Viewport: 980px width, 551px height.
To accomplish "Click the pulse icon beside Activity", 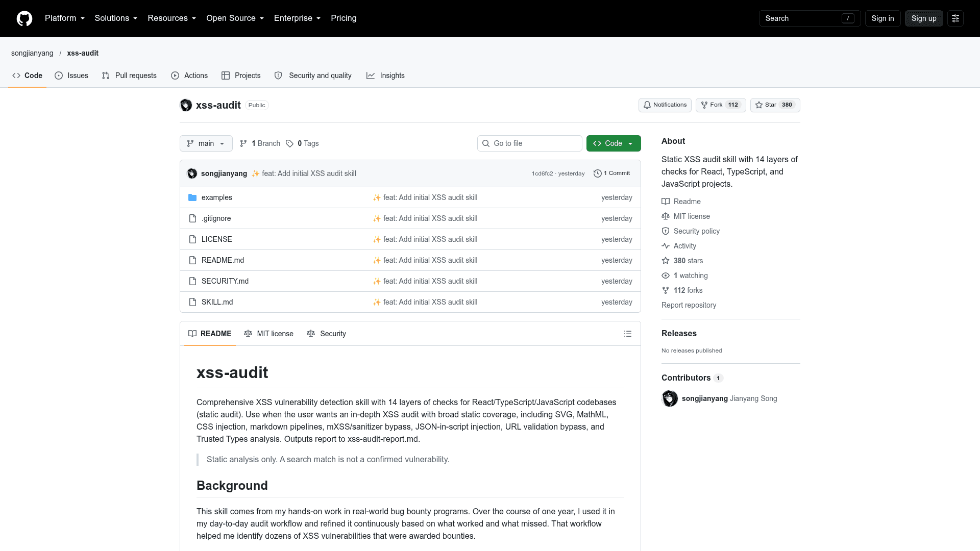I will tap(666, 246).
